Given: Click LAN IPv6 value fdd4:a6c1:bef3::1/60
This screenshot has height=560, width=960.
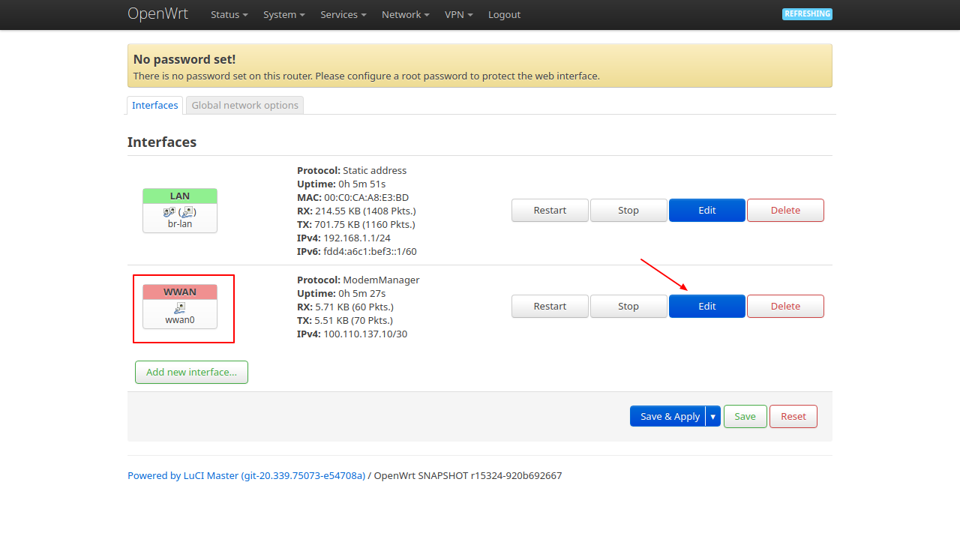Looking at the screenshot, I should tap(370, 252).
